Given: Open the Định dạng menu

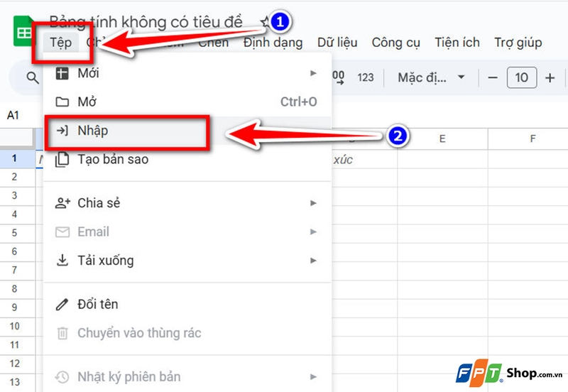Looking at the screenshot, I should (273, 43).
